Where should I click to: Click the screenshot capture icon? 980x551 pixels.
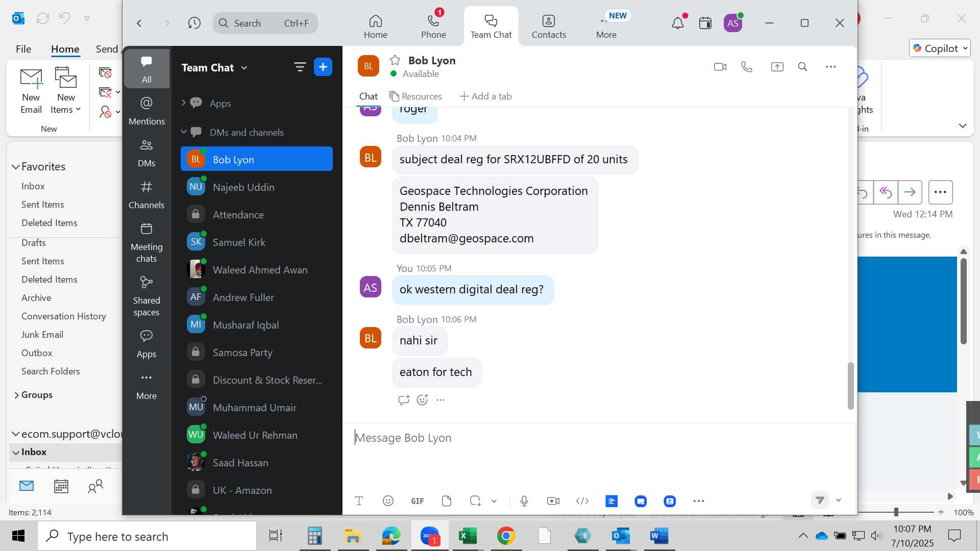(475, 501)
